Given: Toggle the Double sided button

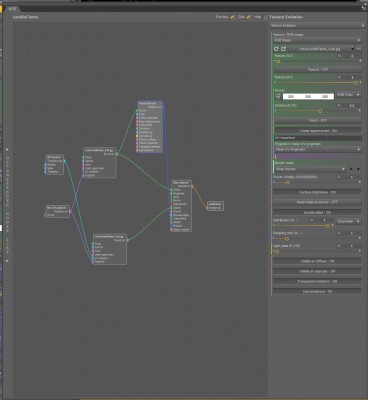Looking at the screenshot, I should tap(317, 212).
